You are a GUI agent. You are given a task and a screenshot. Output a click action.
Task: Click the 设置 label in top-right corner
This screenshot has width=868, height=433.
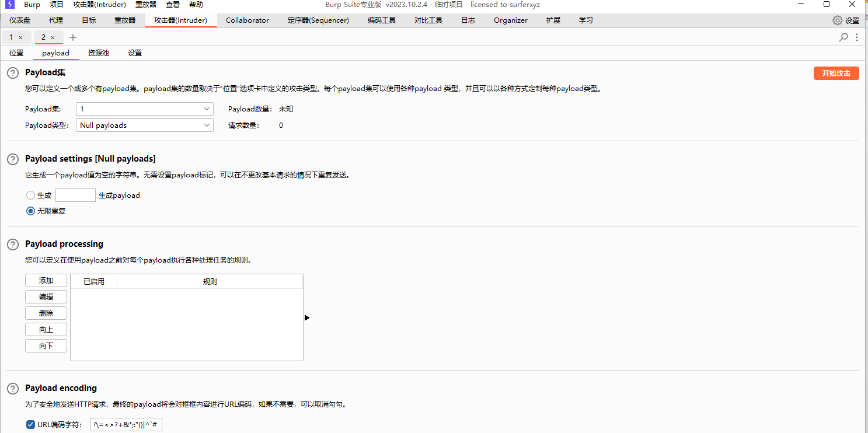(x=852, y=20)
